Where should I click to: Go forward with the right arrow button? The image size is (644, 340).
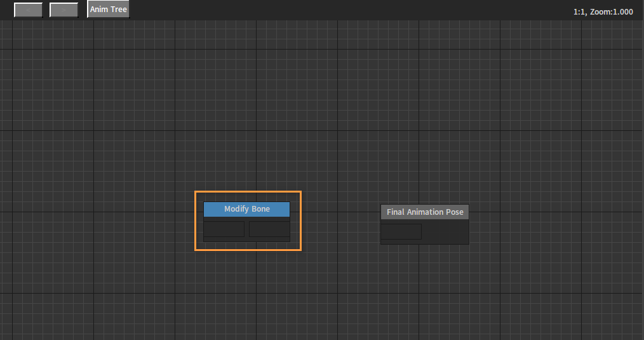[64, 10]
